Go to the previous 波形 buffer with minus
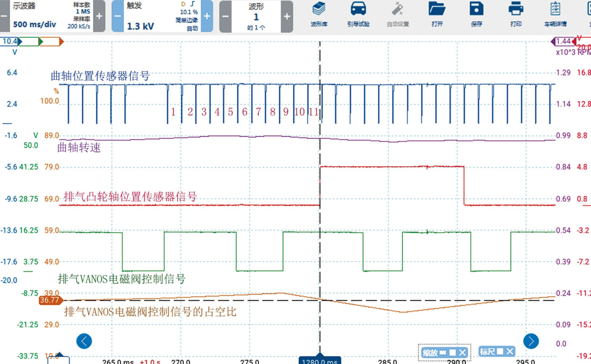 (225, 16)
